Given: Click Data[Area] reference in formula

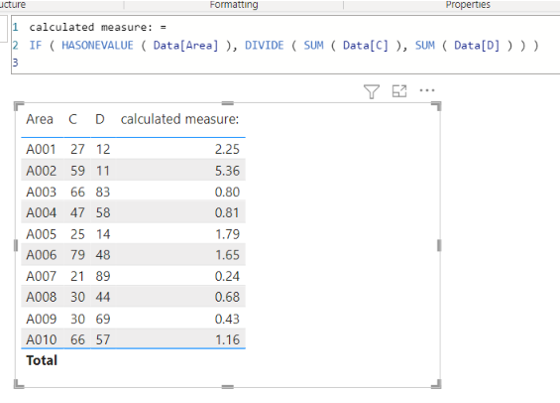Looking at the screenshot, I should tap(186, 45).
